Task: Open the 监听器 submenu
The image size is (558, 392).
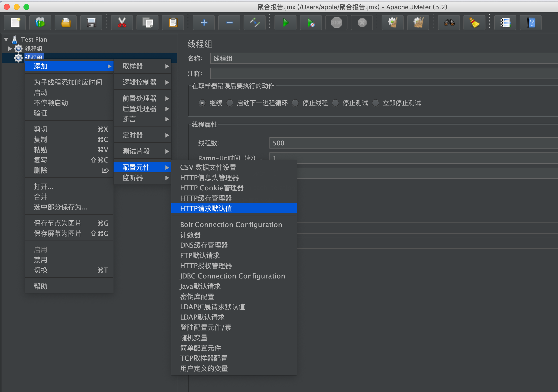Action: coord(142,178)
